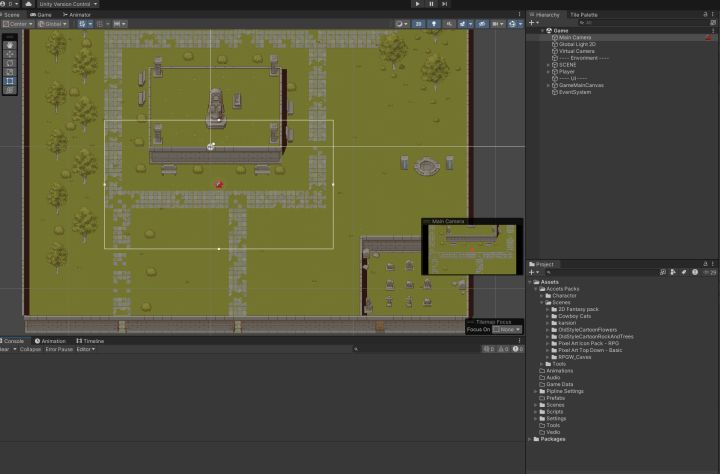
Task: Click the cloud services icon
Action: click(28, 4)
